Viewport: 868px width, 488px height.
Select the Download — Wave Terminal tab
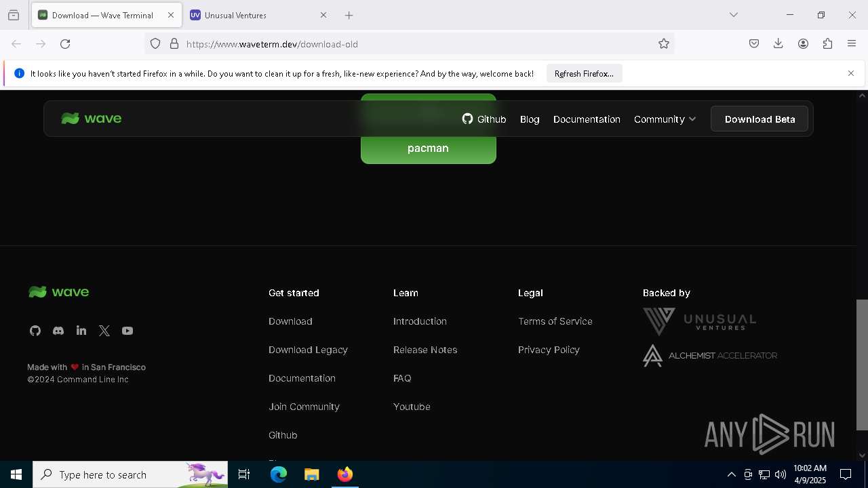106,15
